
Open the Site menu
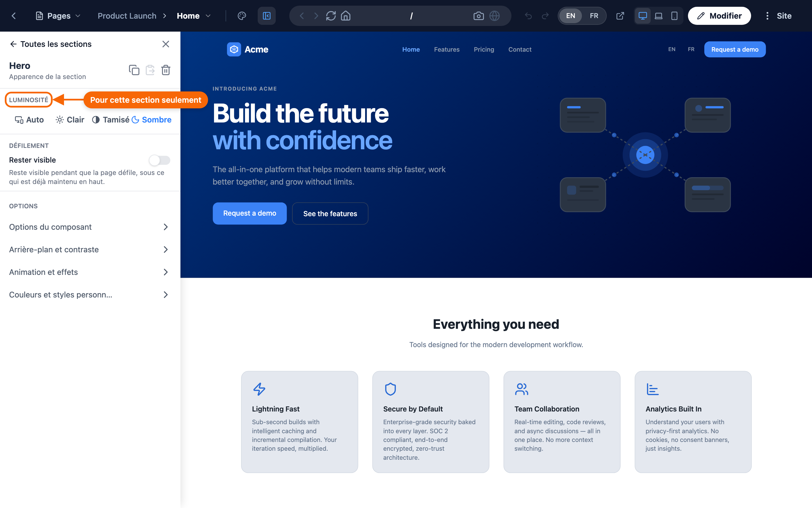778,16
